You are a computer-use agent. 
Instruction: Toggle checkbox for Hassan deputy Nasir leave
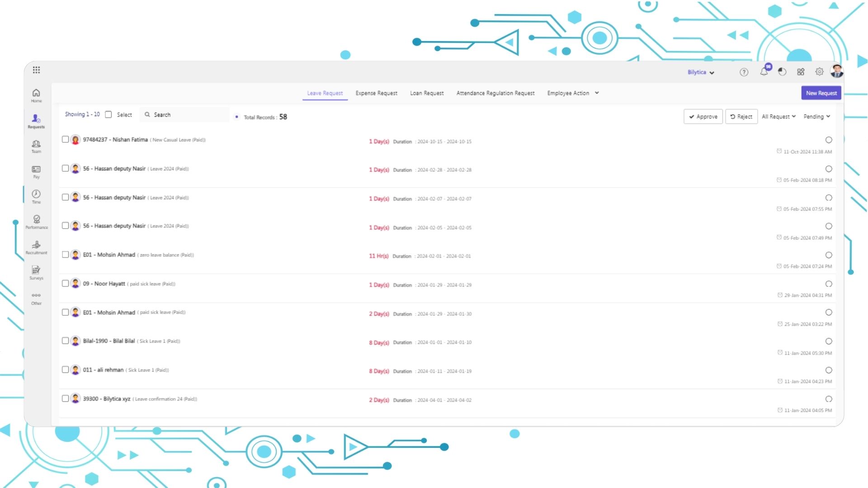click(65, 168)
